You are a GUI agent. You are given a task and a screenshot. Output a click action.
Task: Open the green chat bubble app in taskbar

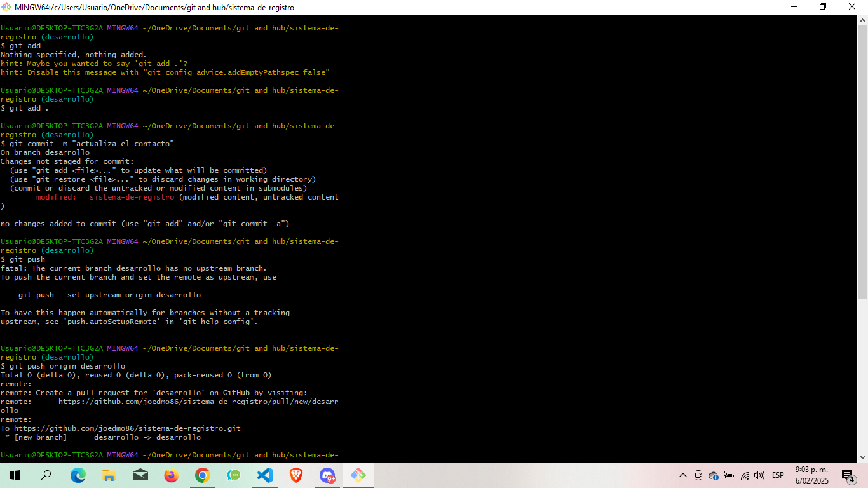coord(233,475)
